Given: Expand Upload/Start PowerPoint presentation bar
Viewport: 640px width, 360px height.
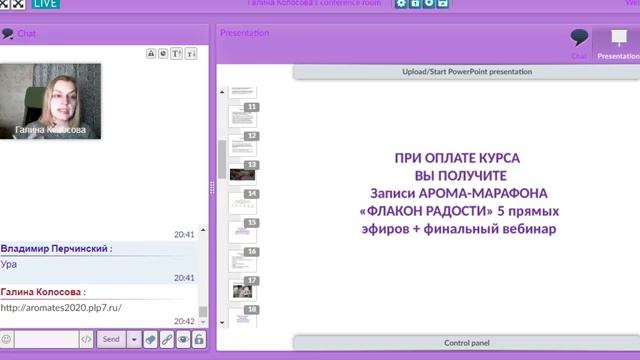Looking at the screenshot, I should (467, 72).
